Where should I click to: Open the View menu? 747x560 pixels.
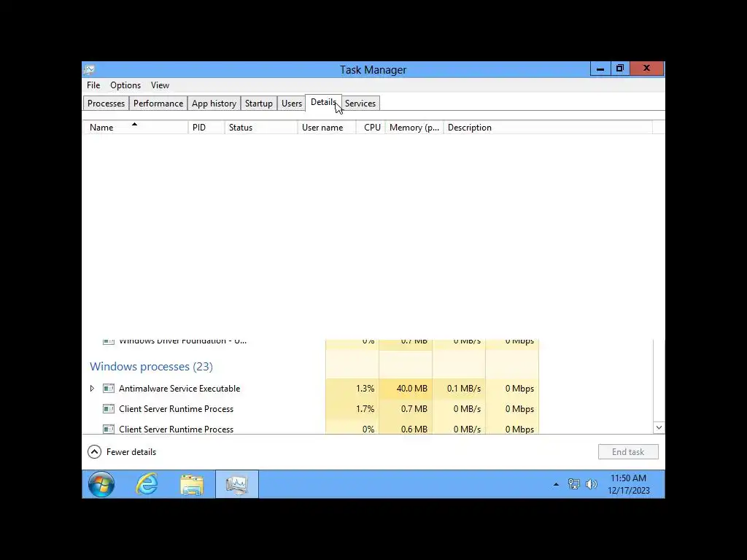pyautogui.click(x=160, y=85)
